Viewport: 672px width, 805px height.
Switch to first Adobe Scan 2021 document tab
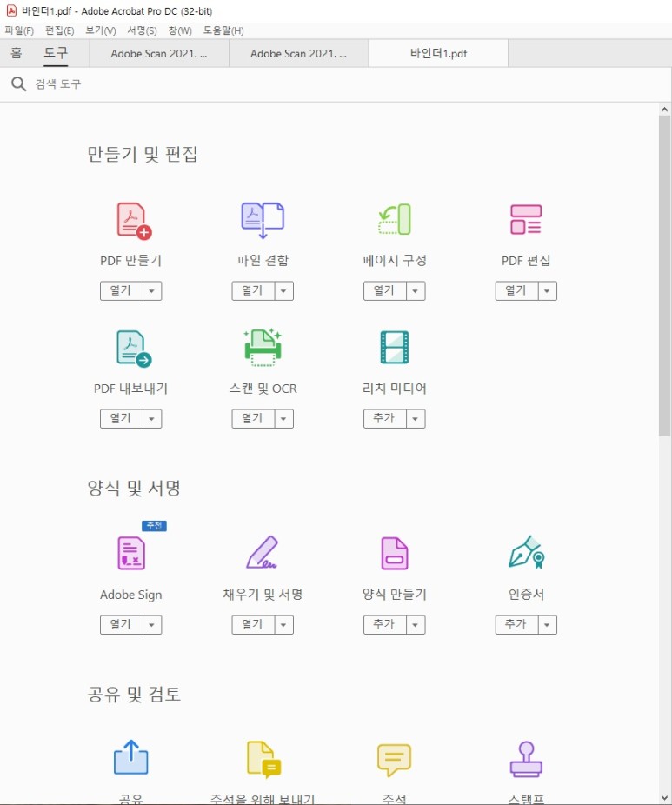click(159, 53)
